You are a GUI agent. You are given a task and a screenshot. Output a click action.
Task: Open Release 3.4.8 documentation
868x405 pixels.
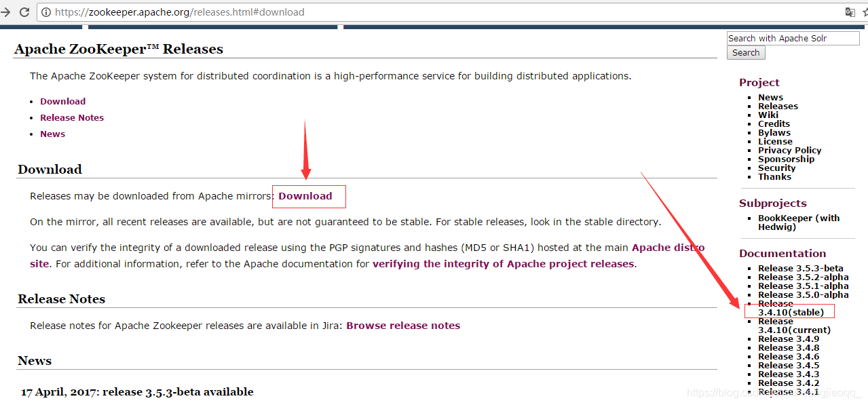789,348
